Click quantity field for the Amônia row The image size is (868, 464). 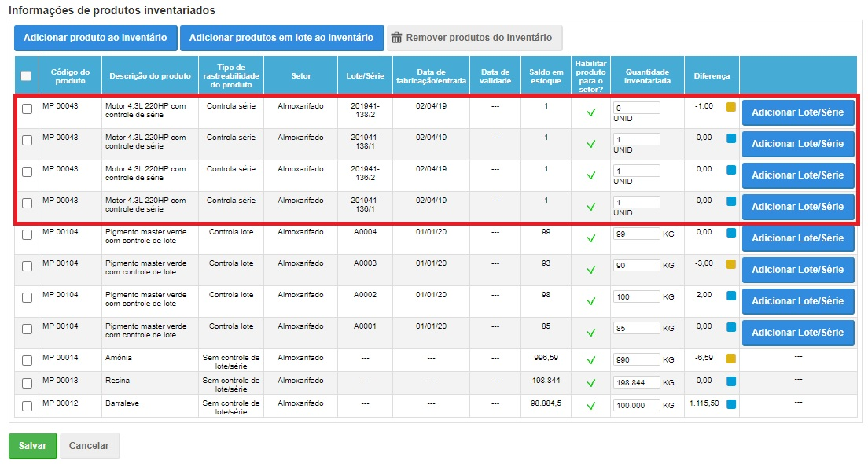[x=636, y=359]
